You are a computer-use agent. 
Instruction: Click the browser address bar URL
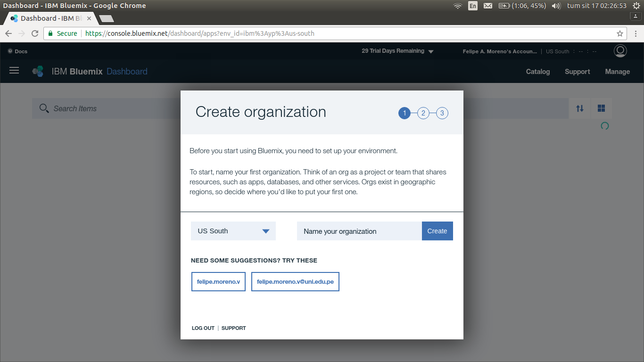pos(200,33)
